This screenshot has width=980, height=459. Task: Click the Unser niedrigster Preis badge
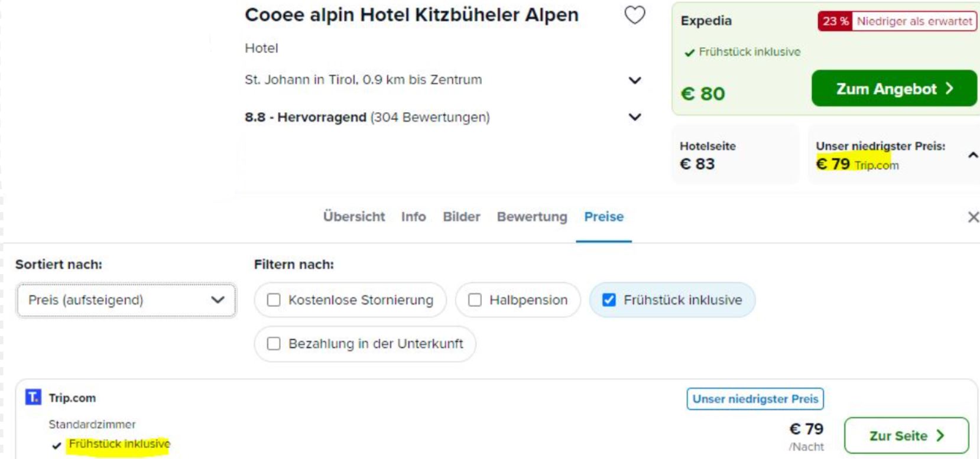click(755, 399)
